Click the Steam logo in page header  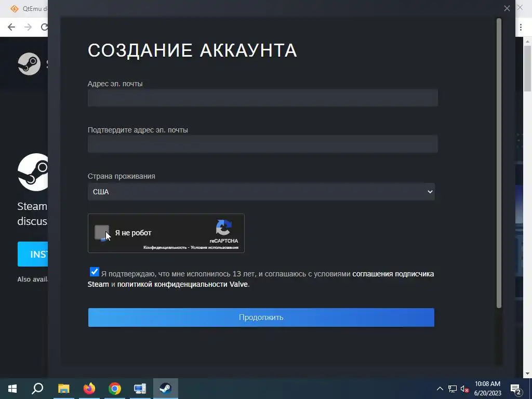(x=29, y=64)
